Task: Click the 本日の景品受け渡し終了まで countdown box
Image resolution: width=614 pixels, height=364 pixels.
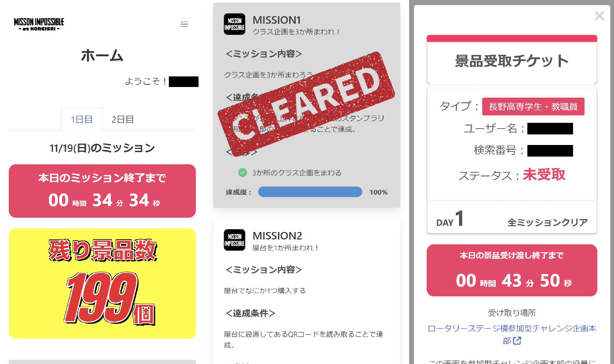Action: click(512, 270)
